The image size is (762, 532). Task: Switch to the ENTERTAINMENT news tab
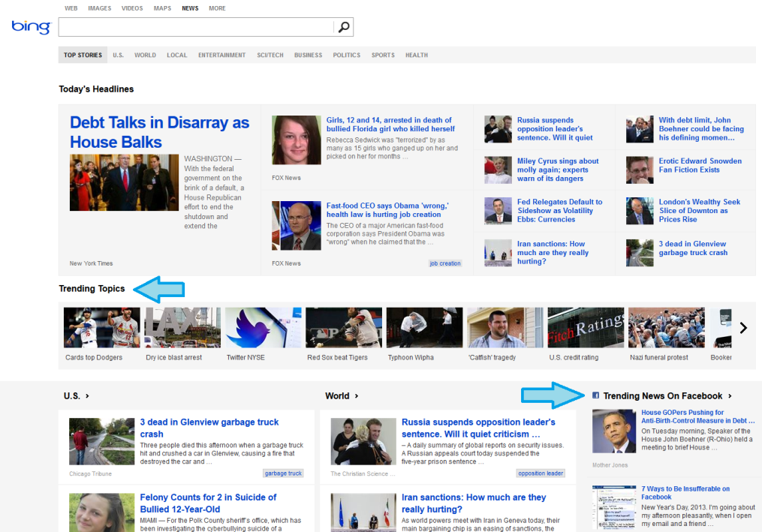pyautogui.click(x=221, y=55)
